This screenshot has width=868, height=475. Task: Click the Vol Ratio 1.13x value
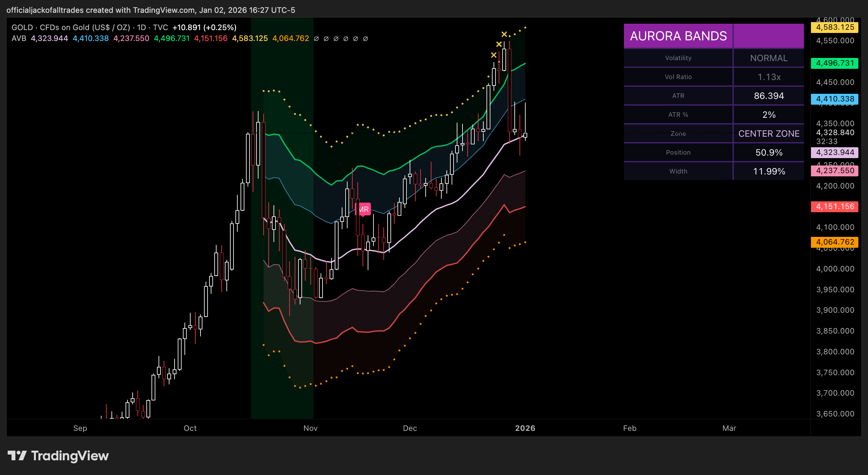click(769, 77)
